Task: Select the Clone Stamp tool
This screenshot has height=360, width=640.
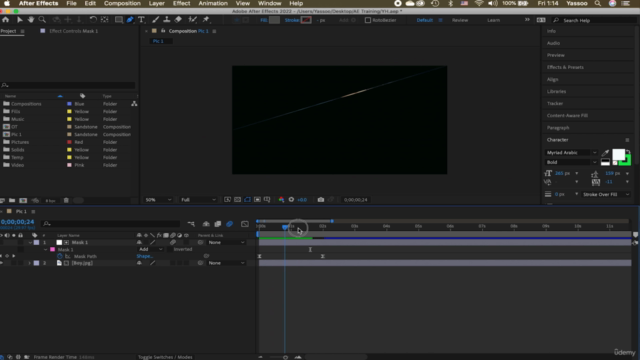Action: click(x=167, y=20)
